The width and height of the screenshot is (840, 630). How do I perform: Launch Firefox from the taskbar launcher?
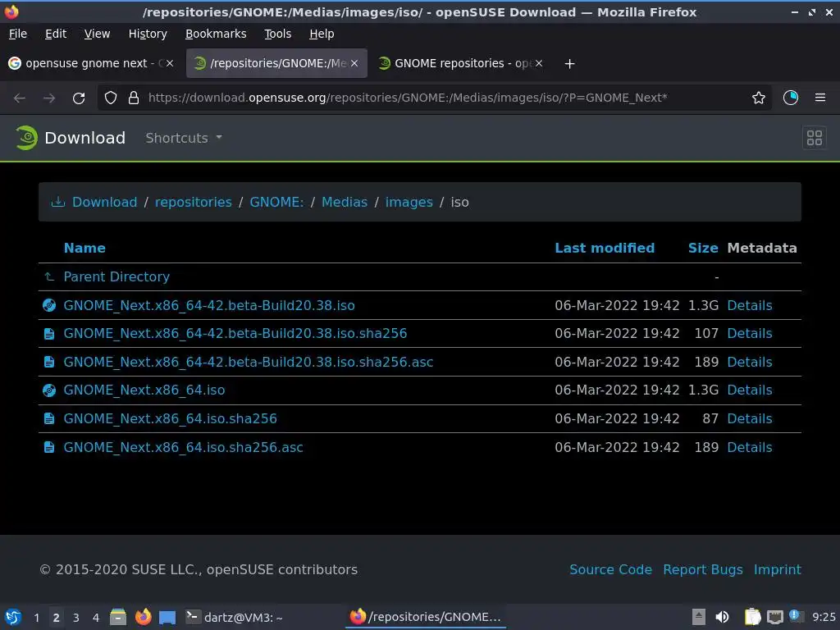143,617
